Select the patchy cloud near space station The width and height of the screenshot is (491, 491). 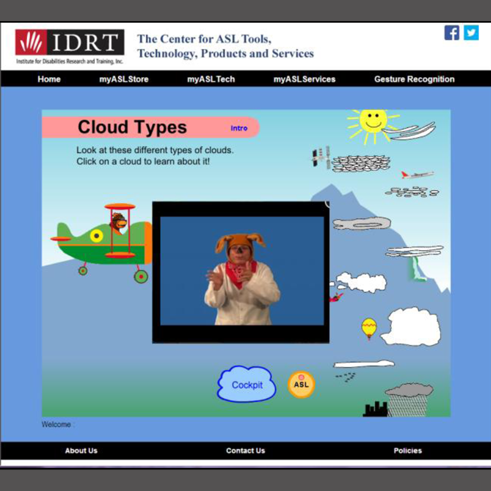point(361,163)
